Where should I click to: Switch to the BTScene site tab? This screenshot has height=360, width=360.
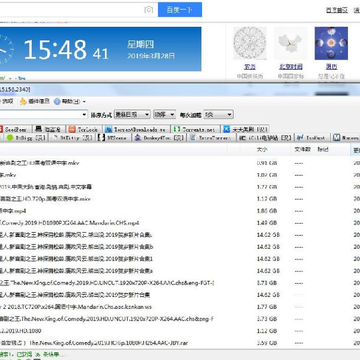coord(114,138)
